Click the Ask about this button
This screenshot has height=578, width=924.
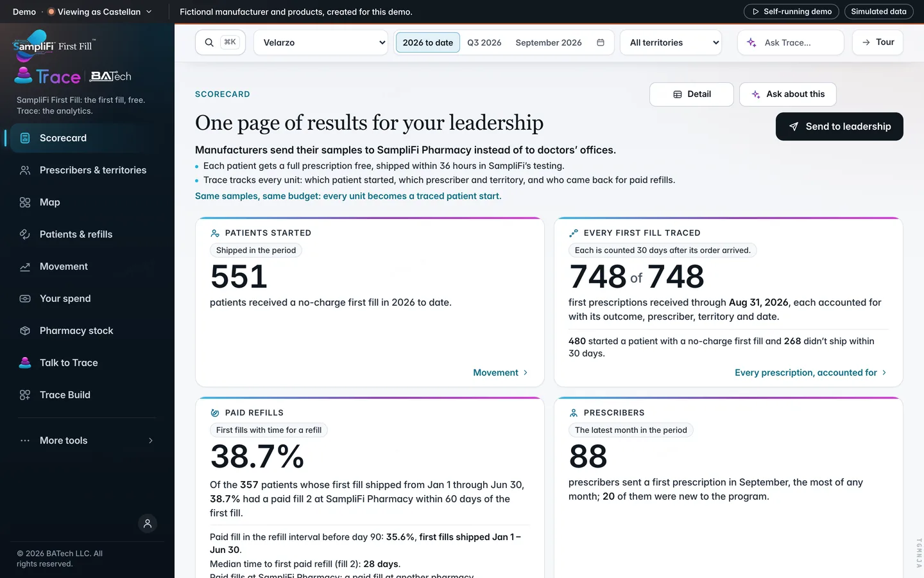tap(788, 94)
